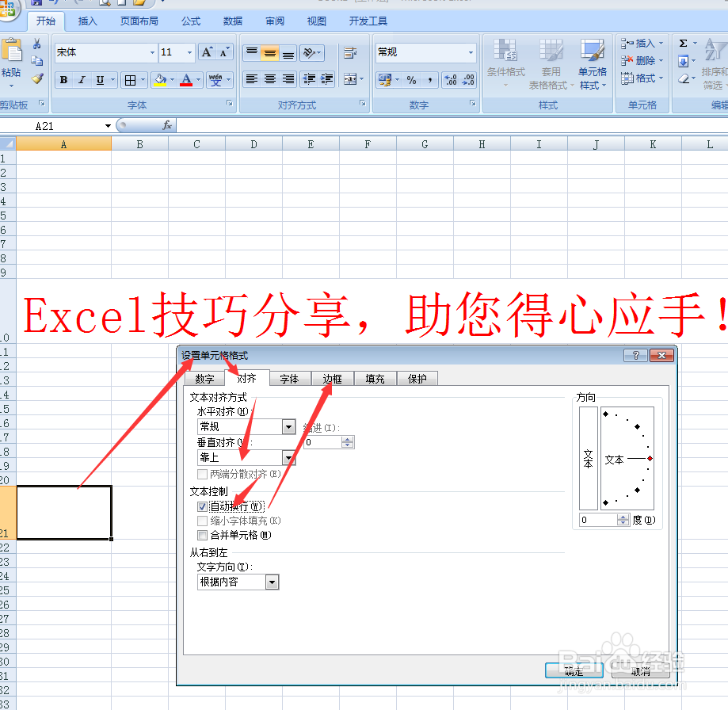Image resolution: width=728 pixels, height=710 pixels.
Task: Click the comma style icon
Action: 431,81
